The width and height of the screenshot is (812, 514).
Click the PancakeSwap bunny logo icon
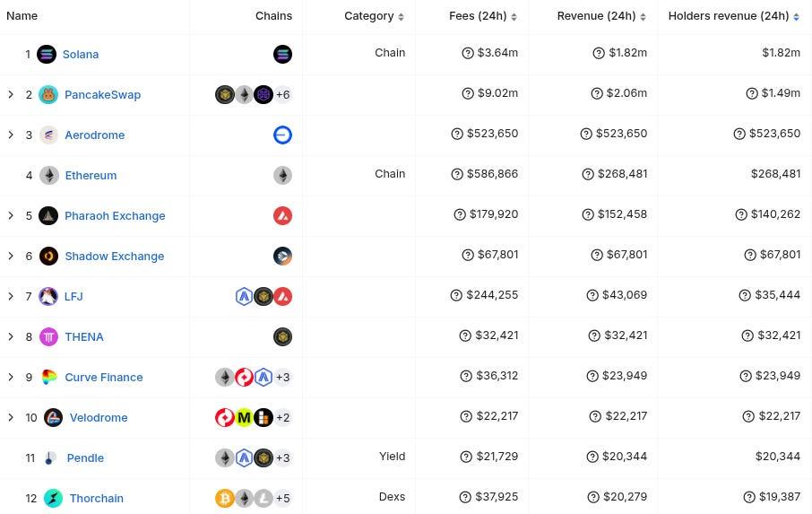coord(48,94)
